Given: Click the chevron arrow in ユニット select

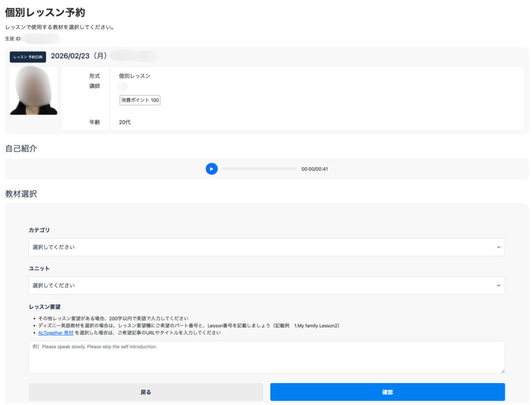Looking at the screenshot, I should [498, 285].
